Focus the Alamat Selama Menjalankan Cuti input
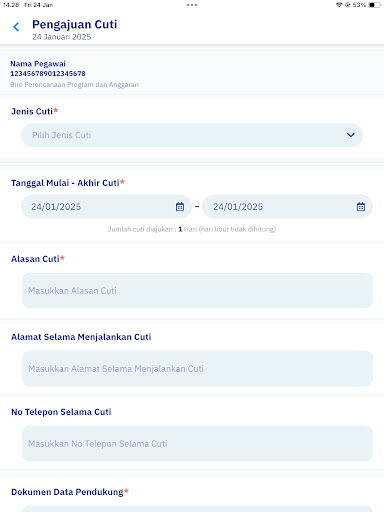The width and height of the screenshot is (384, 512). click(x=197, y=368)
